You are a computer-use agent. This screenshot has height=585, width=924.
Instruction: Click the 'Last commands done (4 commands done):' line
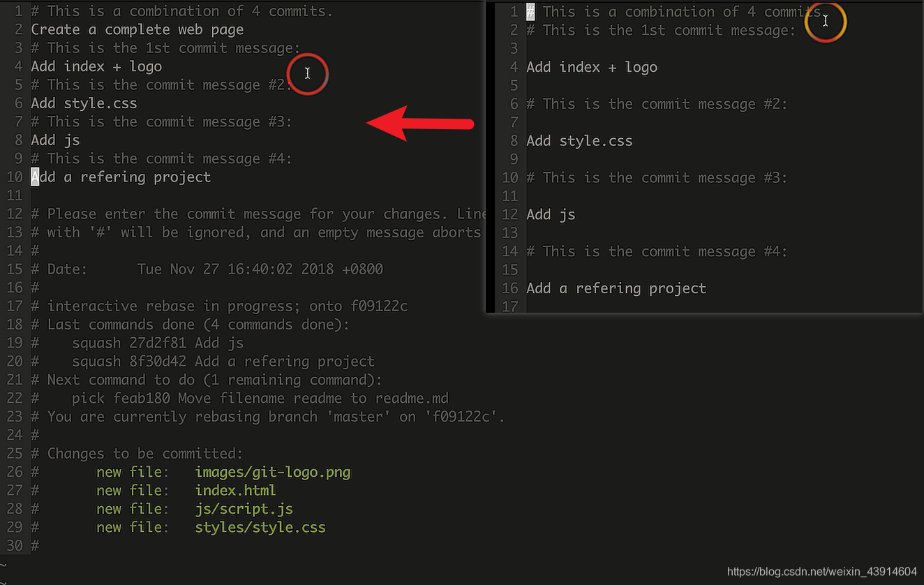click(198, 325)
